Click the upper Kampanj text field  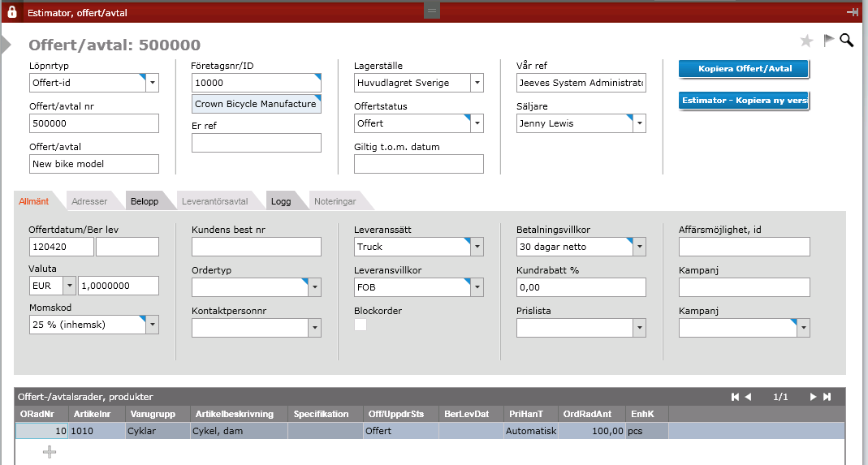pos(745,287)
